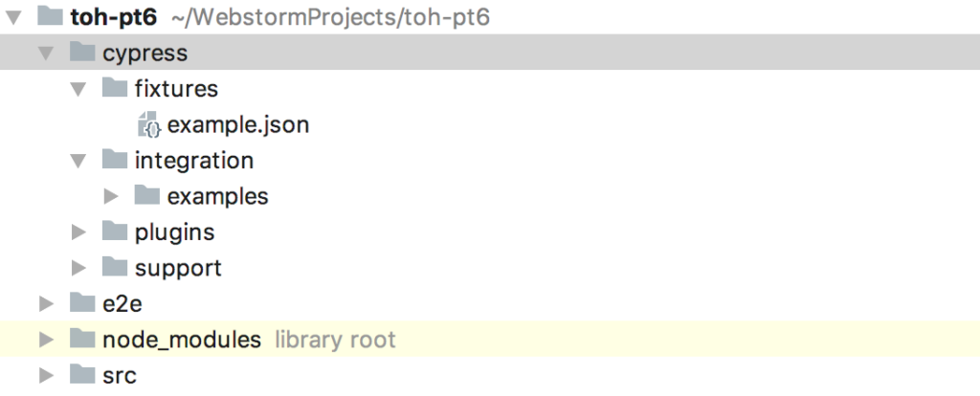This screenshot has width=980, height=396.
Task: Collapse the integration folder arrow
Action: click(x=78, y=161)
